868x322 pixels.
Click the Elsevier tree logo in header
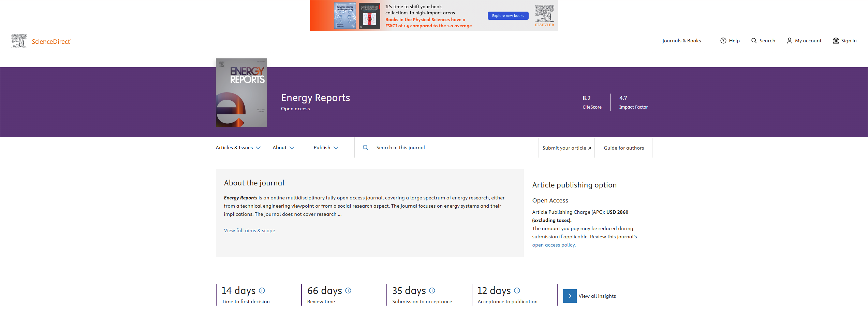pos(19,41)
